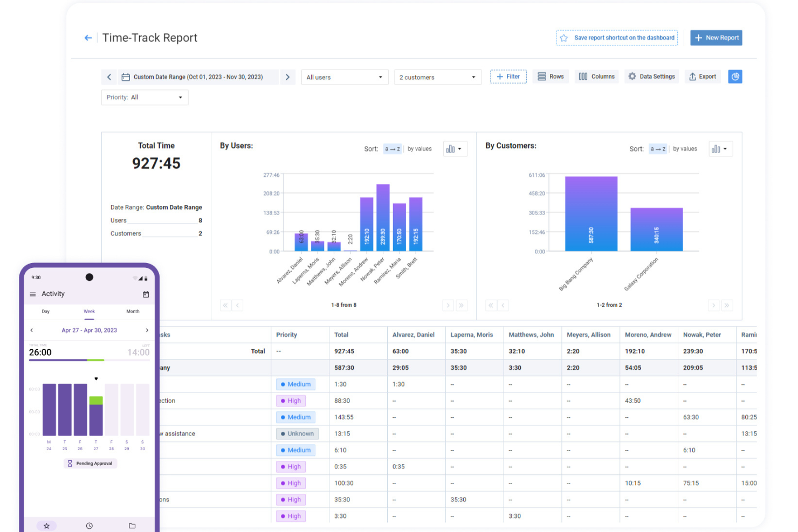Sort By Customers chart by values
Screen dimensions: 798x532
[685, 149]
